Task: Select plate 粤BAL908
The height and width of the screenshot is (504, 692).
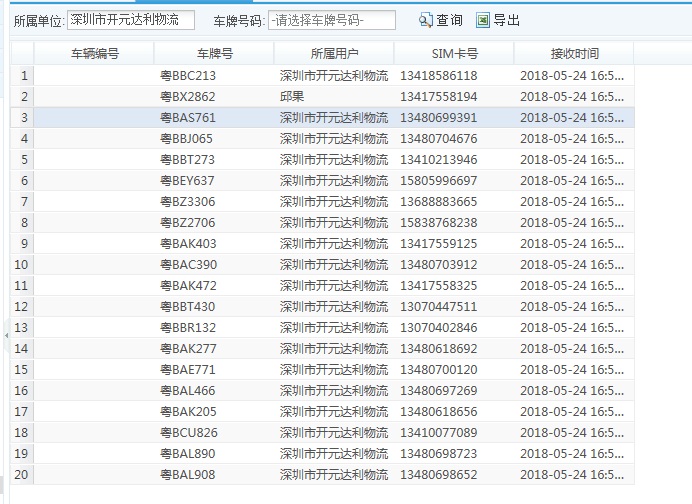Action: 188,475
